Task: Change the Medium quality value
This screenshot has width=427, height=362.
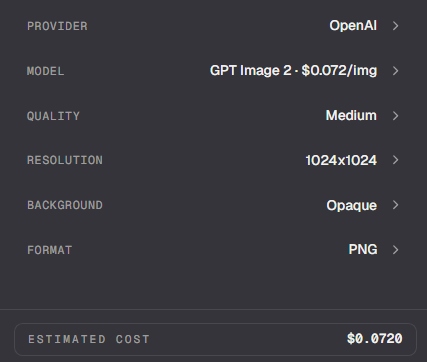Action: [x=351, y=115]
